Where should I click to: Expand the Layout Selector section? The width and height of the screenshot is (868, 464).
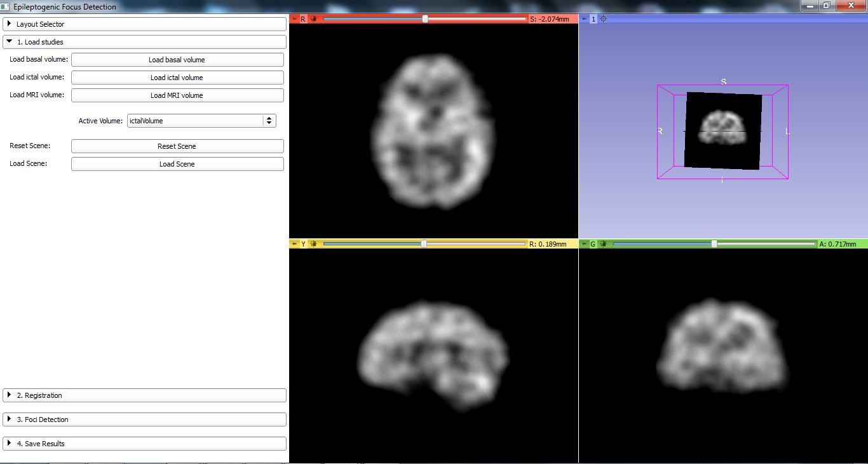pyautogui.click(x=145, y=24)
